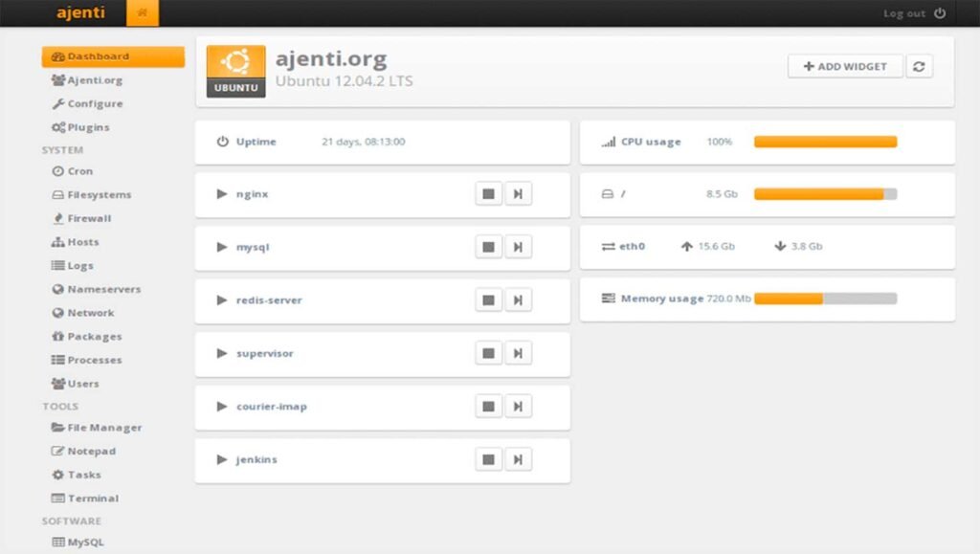Viewport: 980px width, 554px height.
Task: Click the Memory usage progress bar
Action: (826, 299)
